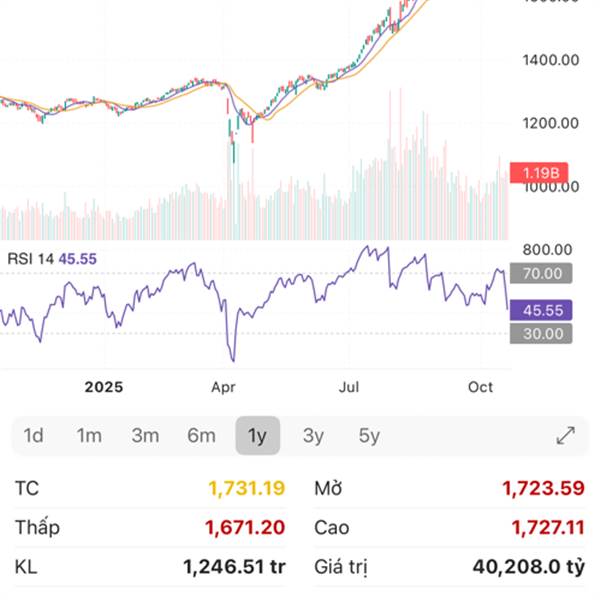Switch to the 1m time range
This screenshot has height=600, width=600.
[90, 435]
